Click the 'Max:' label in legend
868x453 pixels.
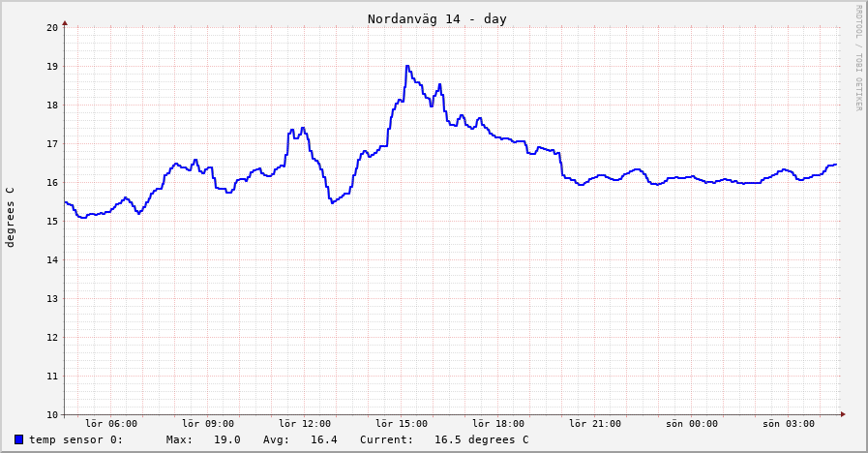coord(179,439)
